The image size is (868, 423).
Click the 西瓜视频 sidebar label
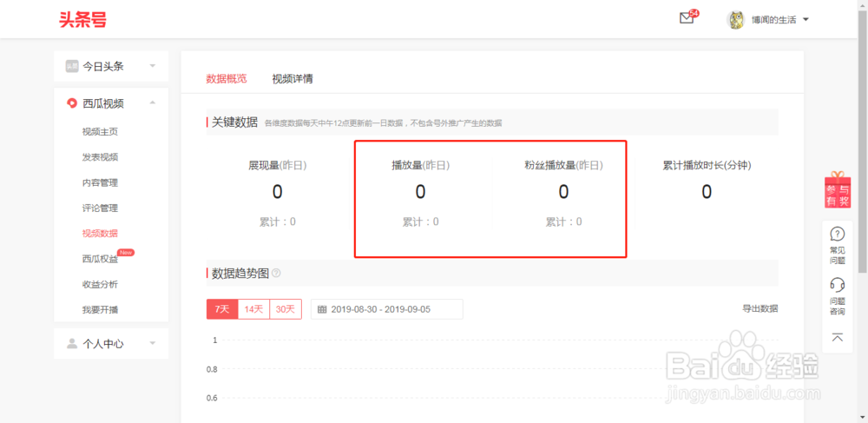(103, 103)
